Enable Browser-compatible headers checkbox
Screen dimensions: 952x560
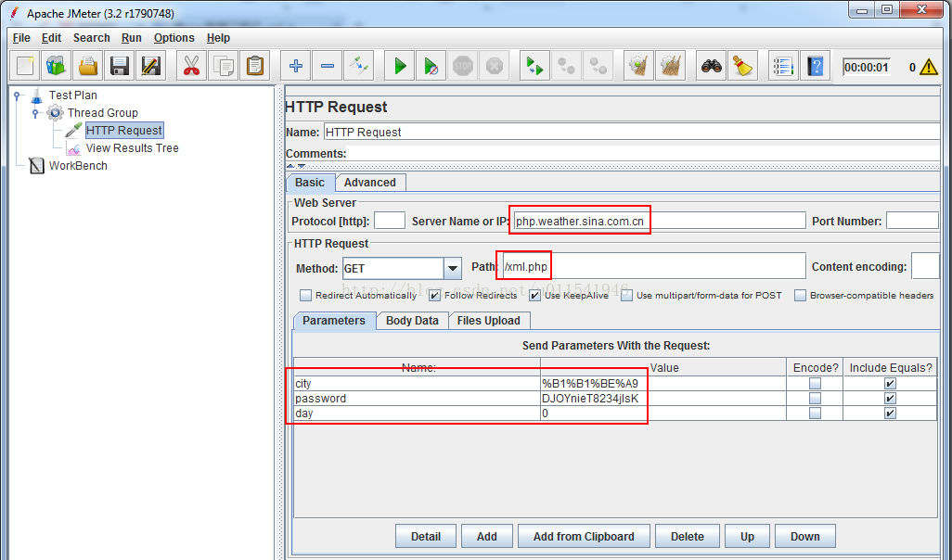click(x=800, y=296)
